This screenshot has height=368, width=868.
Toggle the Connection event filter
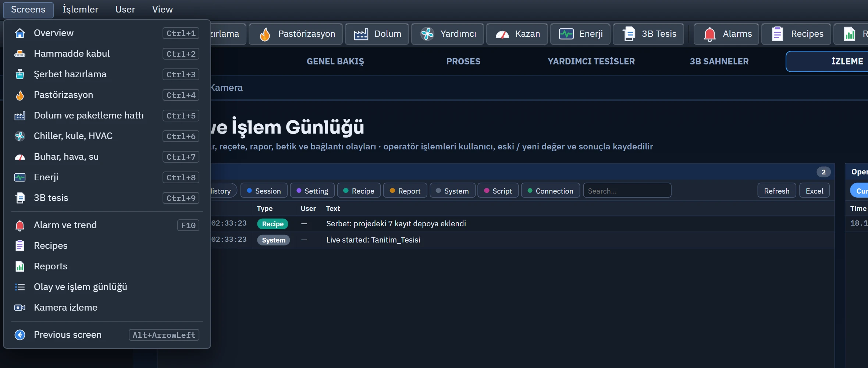[551, 191]
